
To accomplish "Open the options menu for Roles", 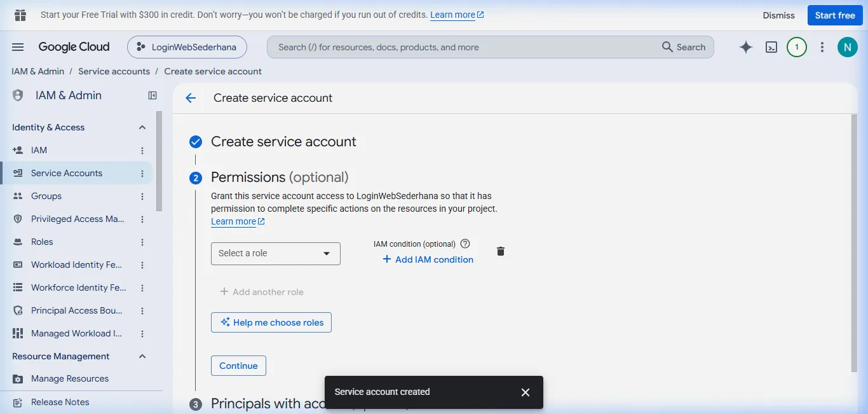I will 142,242.
